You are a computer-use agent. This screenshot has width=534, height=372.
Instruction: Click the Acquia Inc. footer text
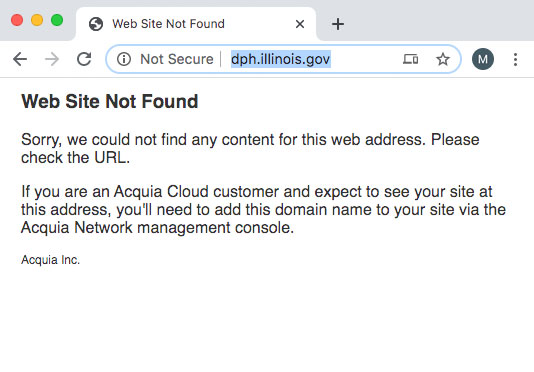[50, 260]
